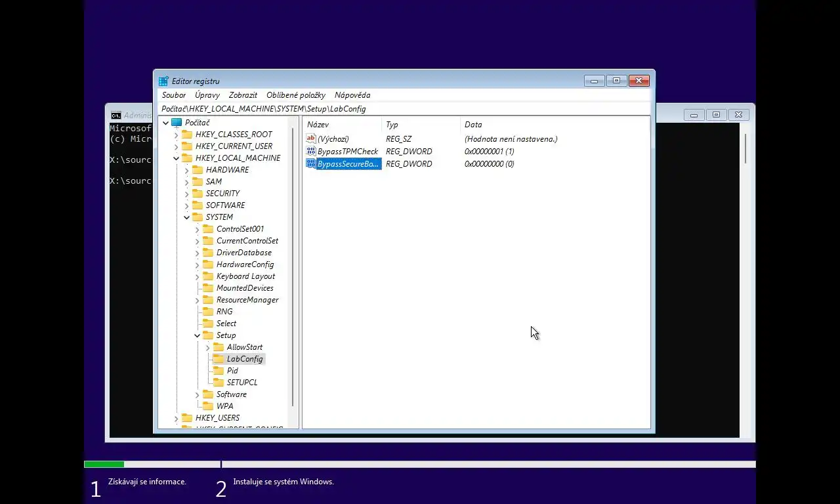Open the Zobrazit menu
The image size is (840, 504).
[243, 95]
